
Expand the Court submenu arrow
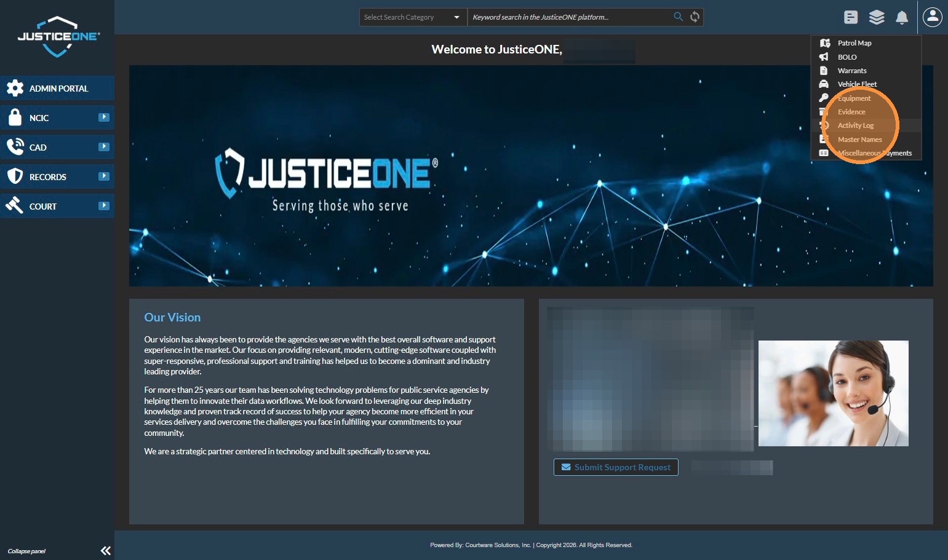pos(104,205)
